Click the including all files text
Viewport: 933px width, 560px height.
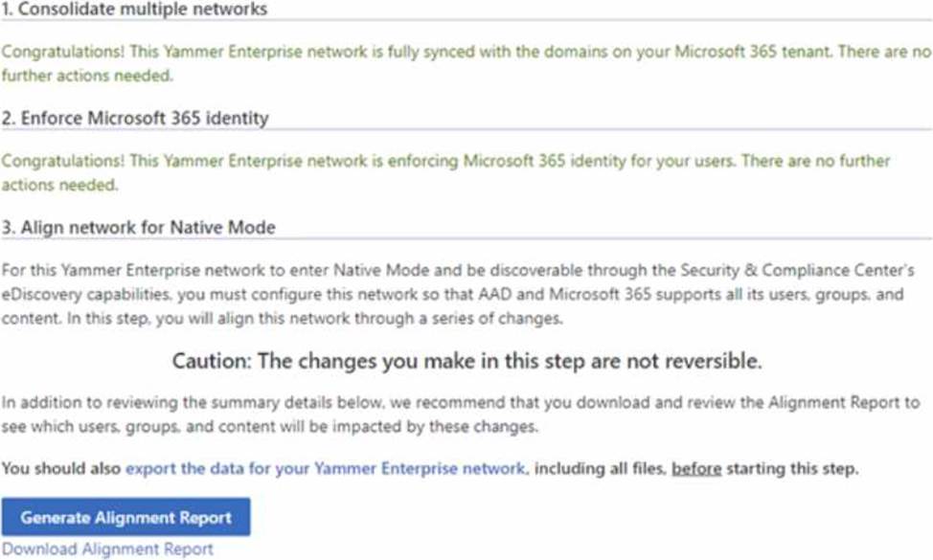tap(600, 468)
